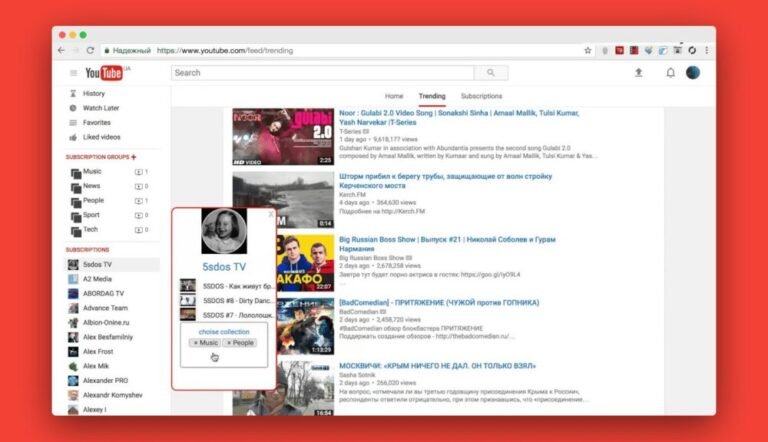Screen dimensions: 768x442
Task: Click into the YouTube Search field
Action: pyautogui.click(x=323, y=73)
